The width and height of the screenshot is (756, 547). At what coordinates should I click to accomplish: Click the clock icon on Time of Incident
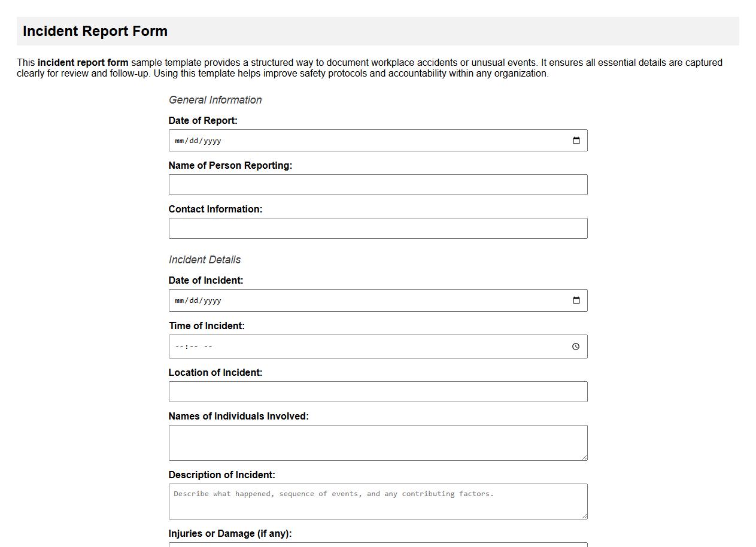click(576, 346)
